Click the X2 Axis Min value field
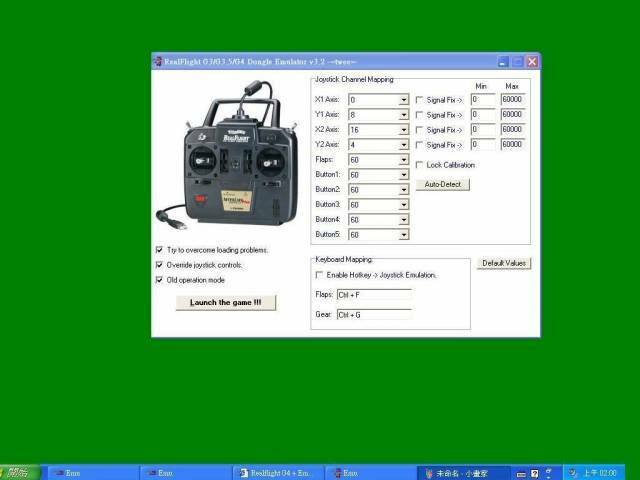The width and height of the screenshot is (640, 480). [x=483, y=129]
